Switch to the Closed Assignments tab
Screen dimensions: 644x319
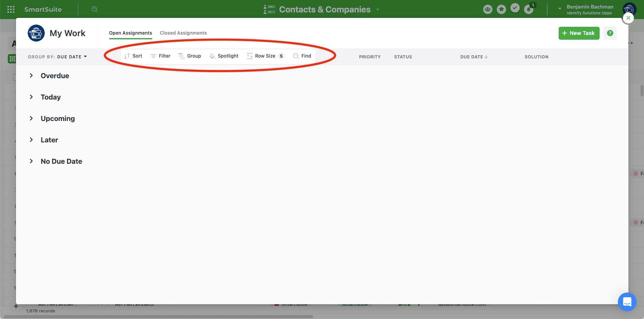[x=183, y=33]
